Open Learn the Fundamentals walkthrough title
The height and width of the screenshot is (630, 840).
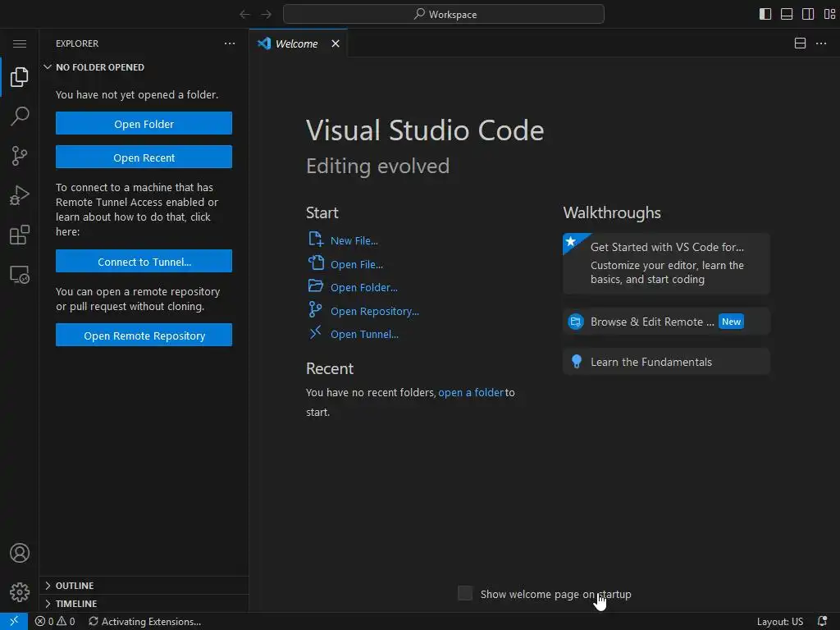(651, 362)
